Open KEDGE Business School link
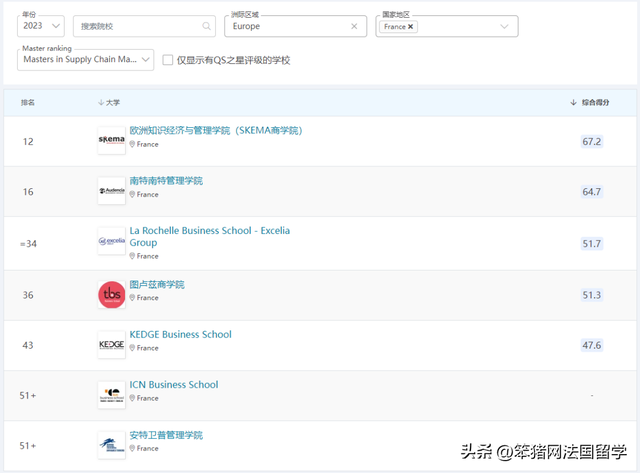The image size is (640, 473). click(180, 335)
